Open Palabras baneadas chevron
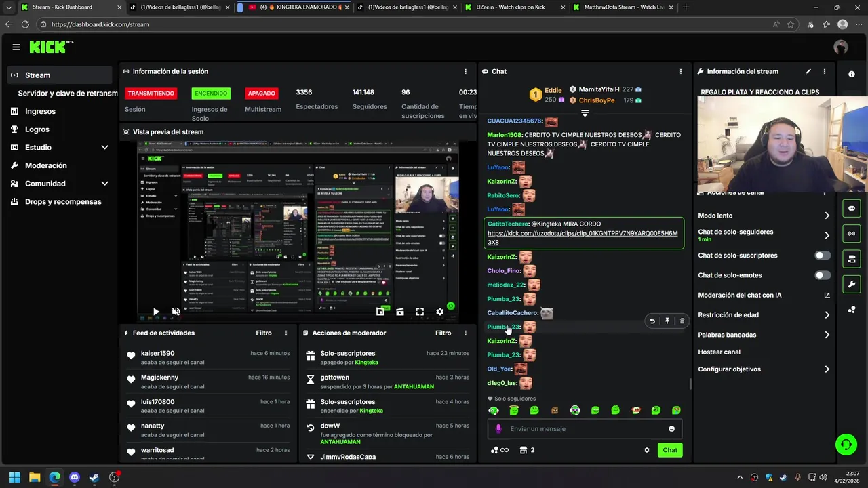 coord(827,335)
